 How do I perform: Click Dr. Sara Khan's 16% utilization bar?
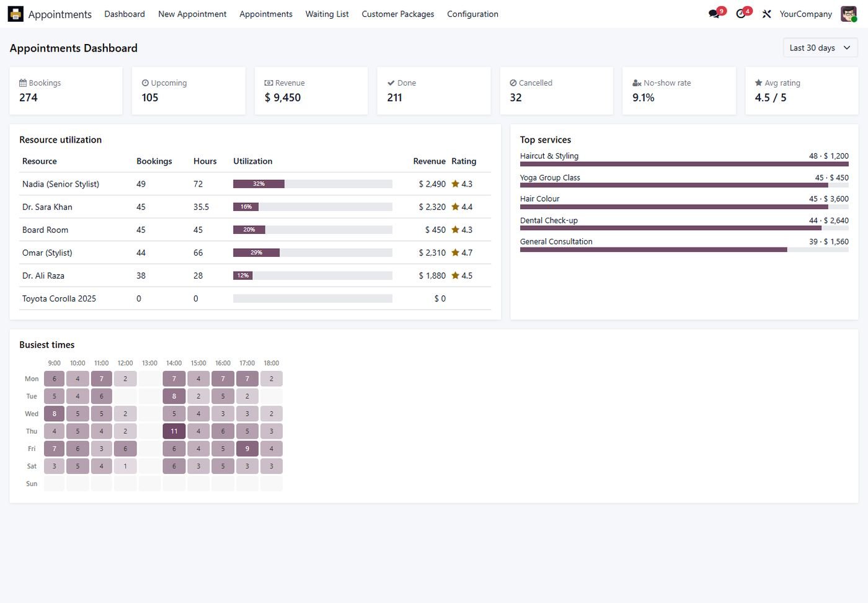click(x=246, y=207)
